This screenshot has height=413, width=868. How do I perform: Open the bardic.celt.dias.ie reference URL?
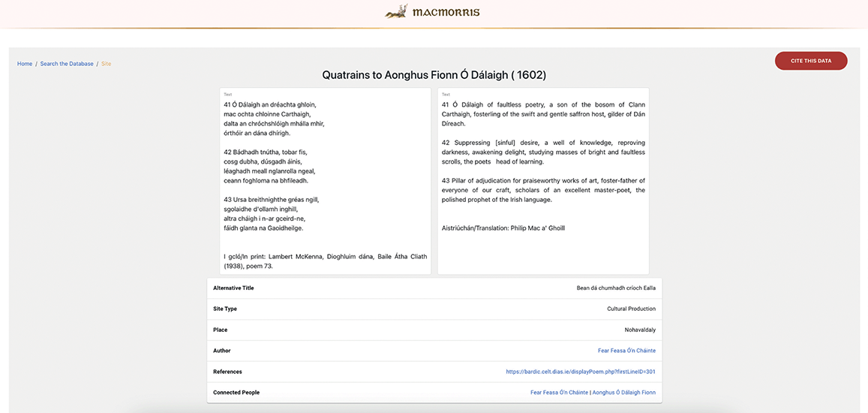[x=581, y=372]
